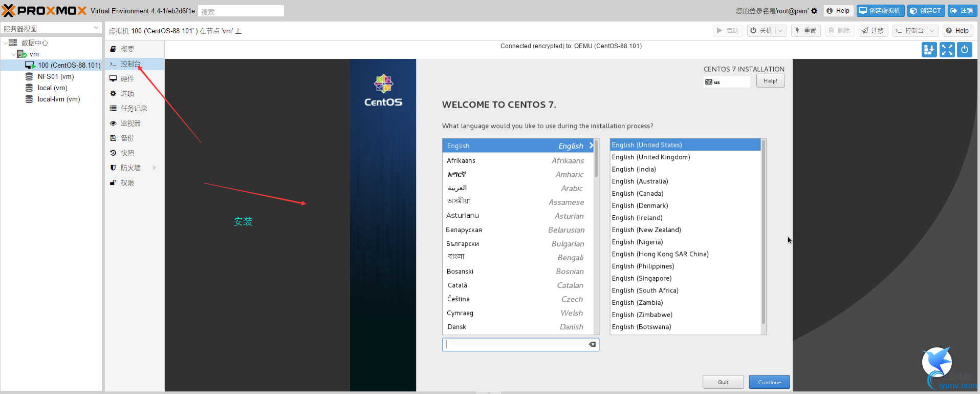The height and width of the screenshot is (394, 980).
Task: Open user settings gear icon
Action: pyautogui.click(x=814, y=11)
